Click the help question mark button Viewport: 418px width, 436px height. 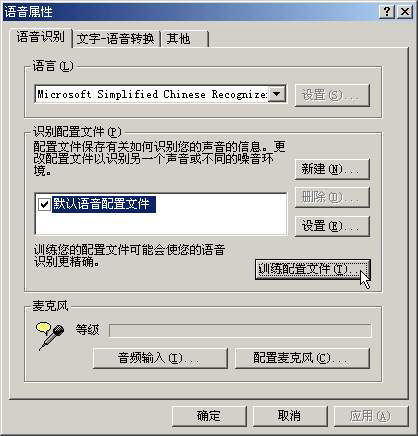click(x=387, y=12)
